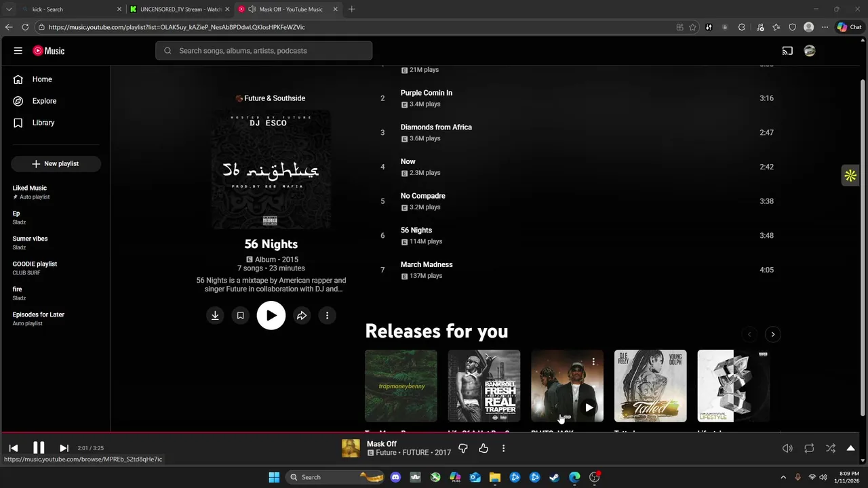The image size is (868, 488).
Task: Select track Purple Comin In
Action: pos(426,93)
